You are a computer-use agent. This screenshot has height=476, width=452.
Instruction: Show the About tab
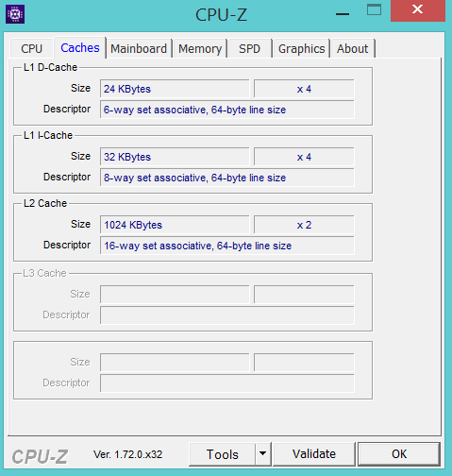tap(352, 49)
